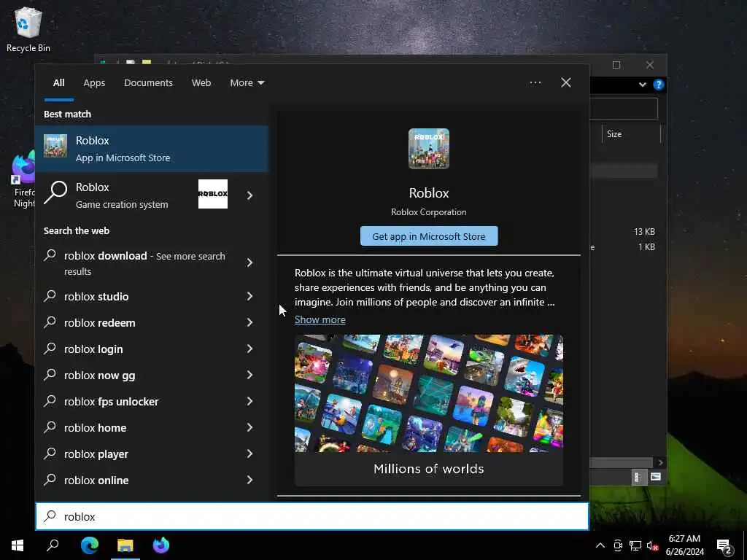
Task: Click File Explorer horizontal scrollbar right arrow
Action: [660, 462]
